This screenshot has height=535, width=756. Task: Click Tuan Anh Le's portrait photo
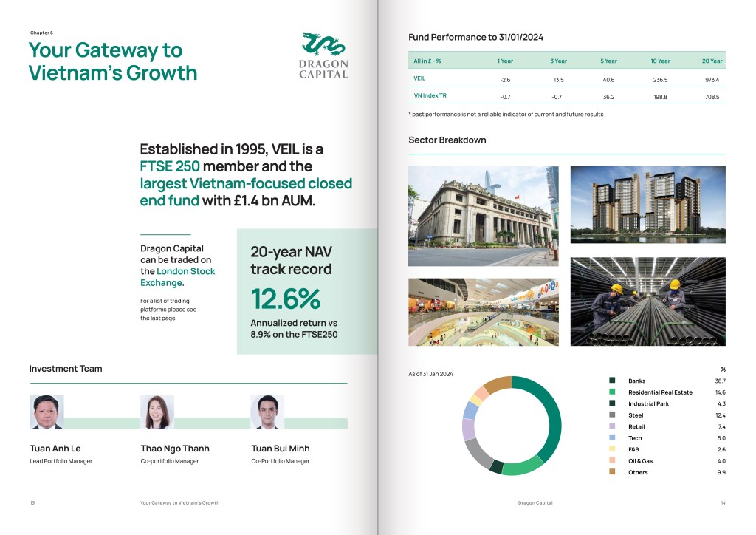click(47, 412)
